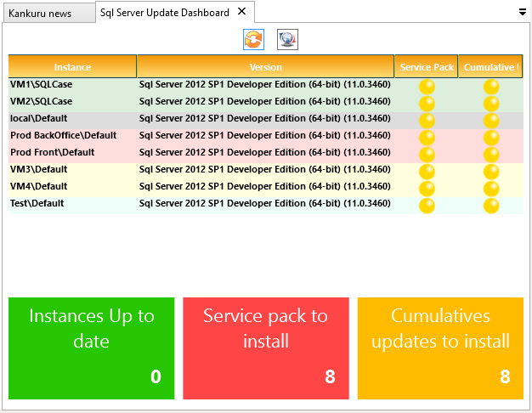The height and width of the screenshot is (413, 532).
Task: Select the Prod BackOffice\Default instance name
Action: (x=64, y=135)
